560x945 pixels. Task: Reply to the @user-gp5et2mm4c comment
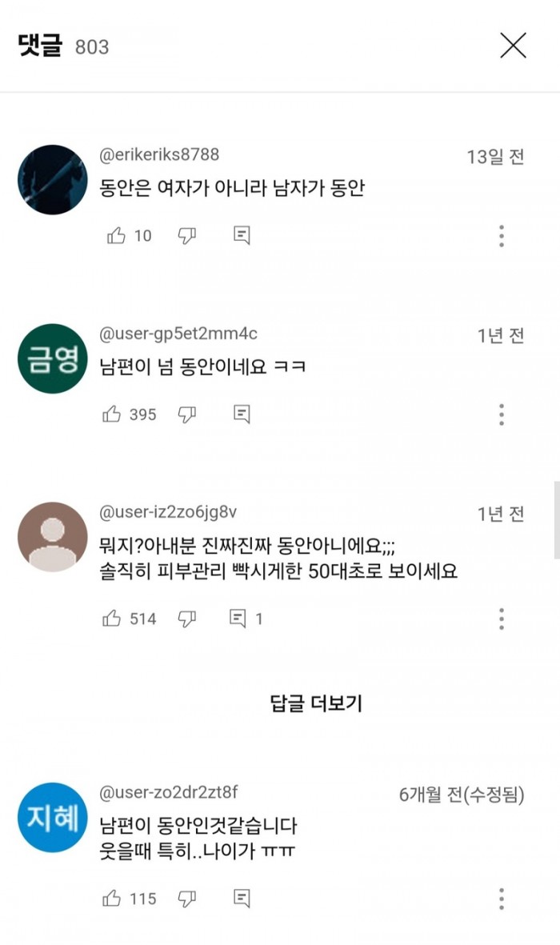pos(242,414)
